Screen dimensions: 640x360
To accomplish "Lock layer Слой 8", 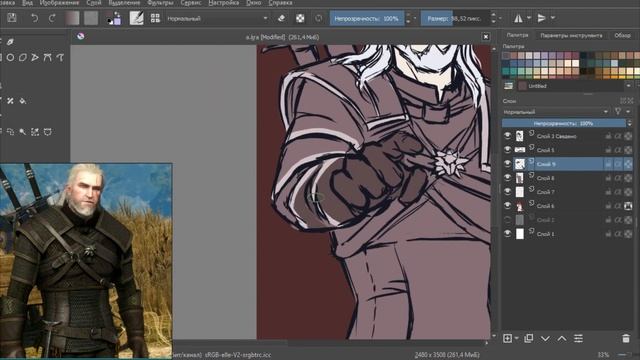I will [608, 178].
